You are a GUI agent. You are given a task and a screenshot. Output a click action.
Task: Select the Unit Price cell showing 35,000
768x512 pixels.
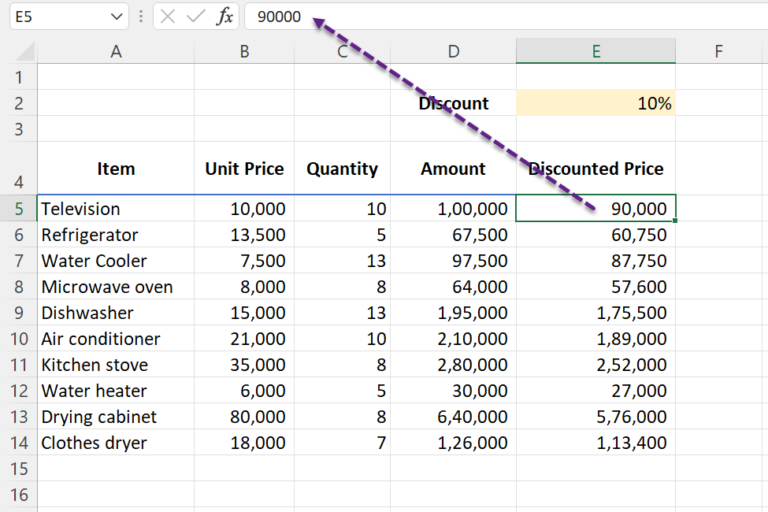244,365
